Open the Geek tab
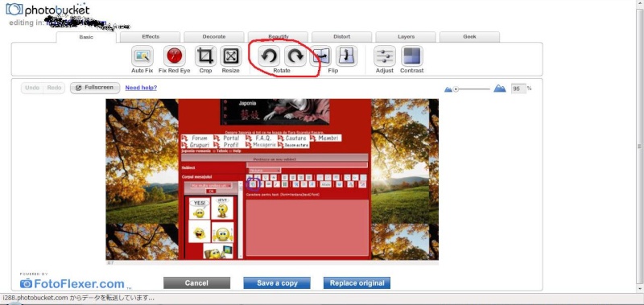The width and height of the screenshot is (644, 305). pos(469,37)
